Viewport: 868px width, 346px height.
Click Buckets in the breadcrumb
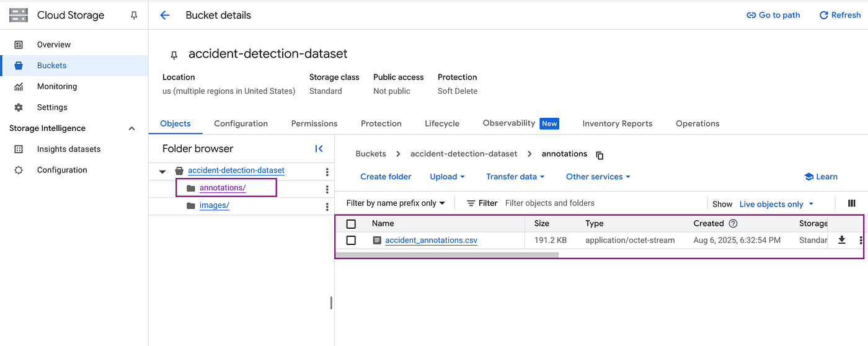[x=371, y=154]
